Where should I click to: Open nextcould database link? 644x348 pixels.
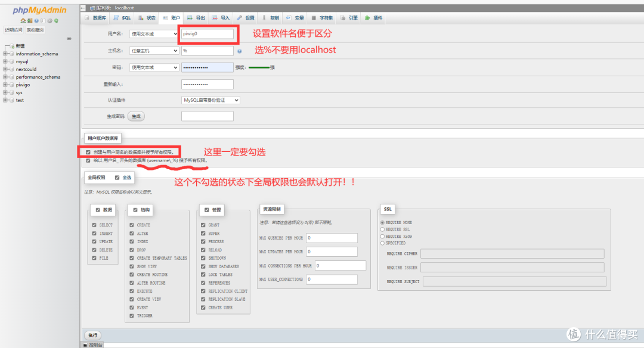pos(26,69)
